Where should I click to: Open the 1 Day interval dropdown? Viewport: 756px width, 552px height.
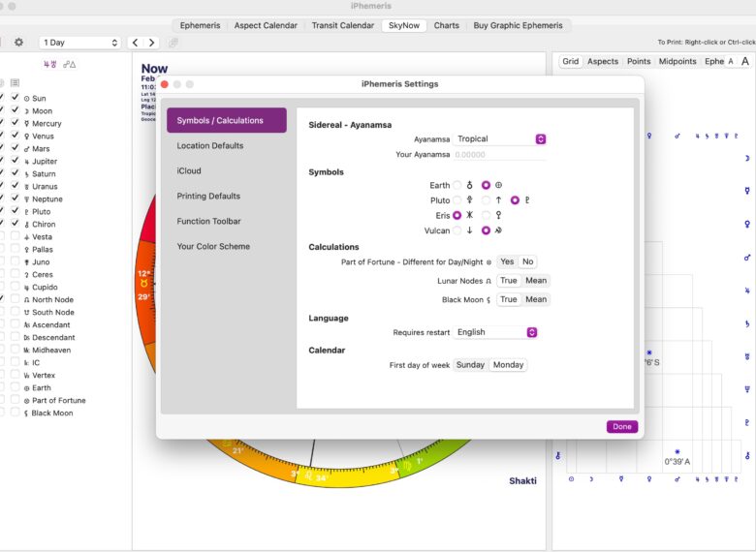click(x=79, y=43)
